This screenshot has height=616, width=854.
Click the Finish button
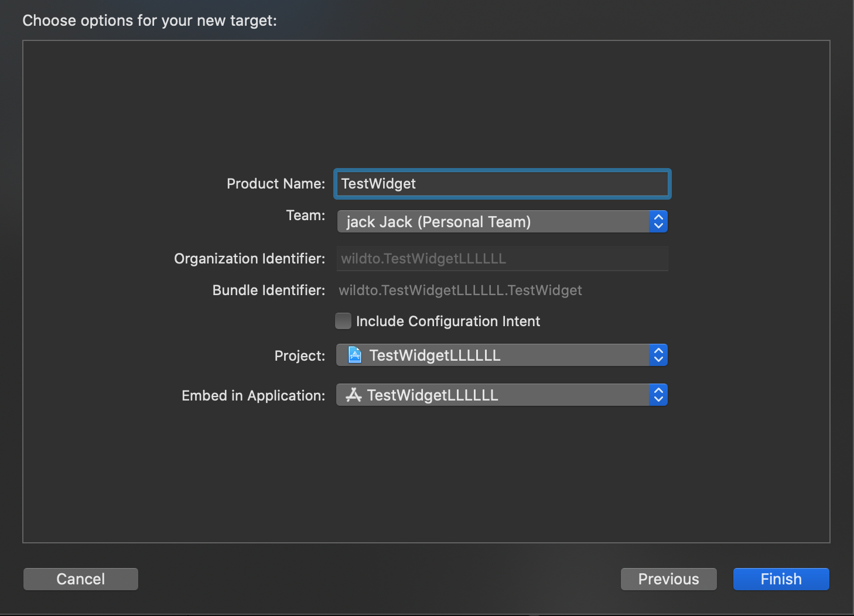(781, 579)
